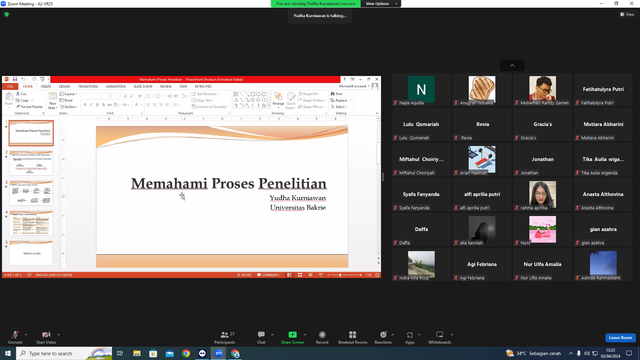Click the green encryption shield icon
640x360 pixels.
(x=7, y=14)
